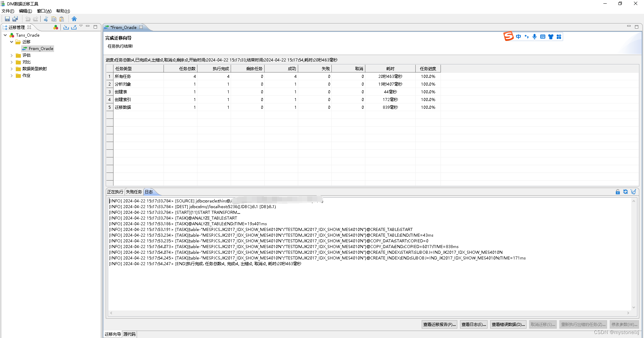Open the migration panel view menu triangle
This screenshot has height=338, width=644.
click(x=81, y=26)
